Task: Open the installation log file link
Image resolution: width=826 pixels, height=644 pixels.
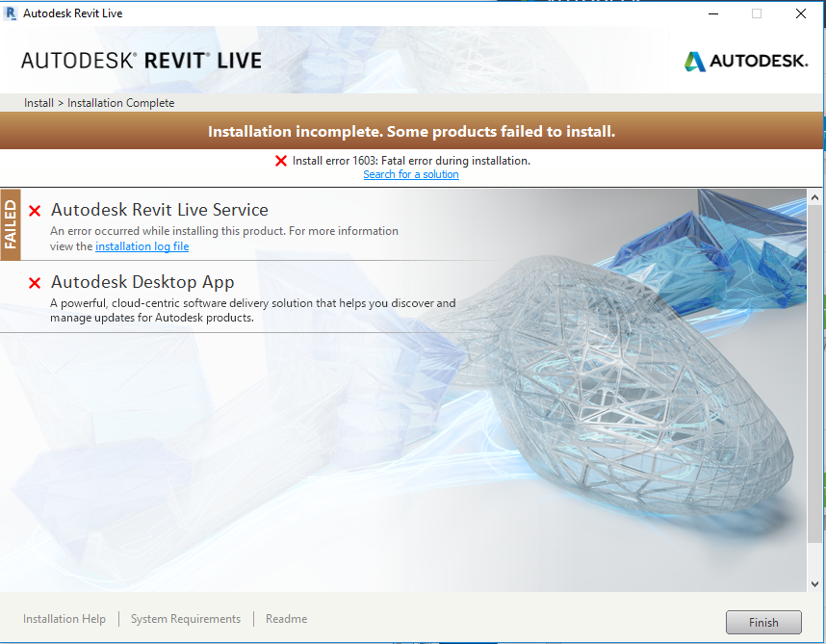Action: click(x=142, y=245)
